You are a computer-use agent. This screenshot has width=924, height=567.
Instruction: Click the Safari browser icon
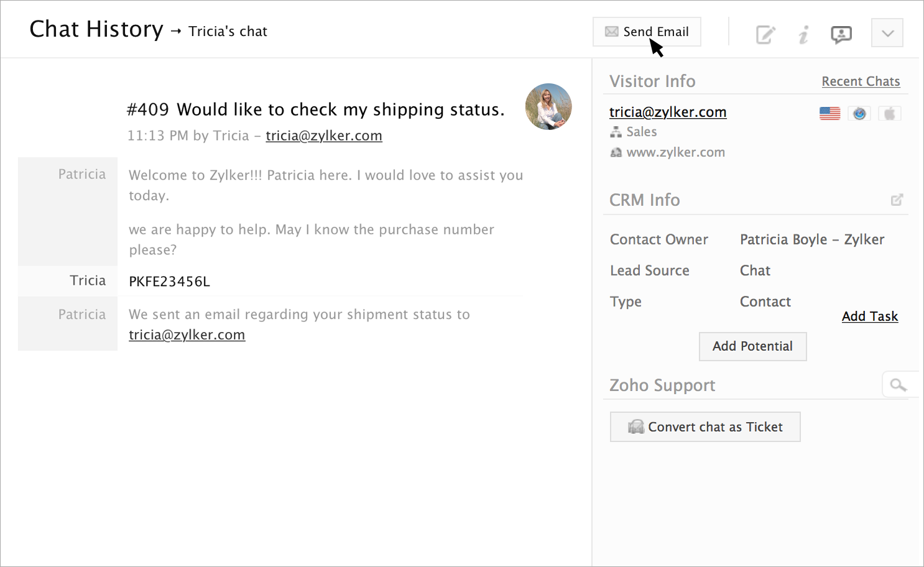click(x=859, y=114)
